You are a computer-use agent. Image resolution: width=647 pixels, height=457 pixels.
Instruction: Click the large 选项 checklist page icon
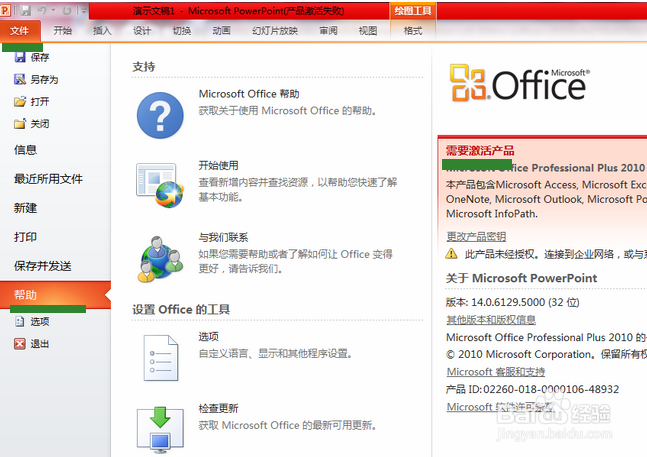[x=161, y=358]
